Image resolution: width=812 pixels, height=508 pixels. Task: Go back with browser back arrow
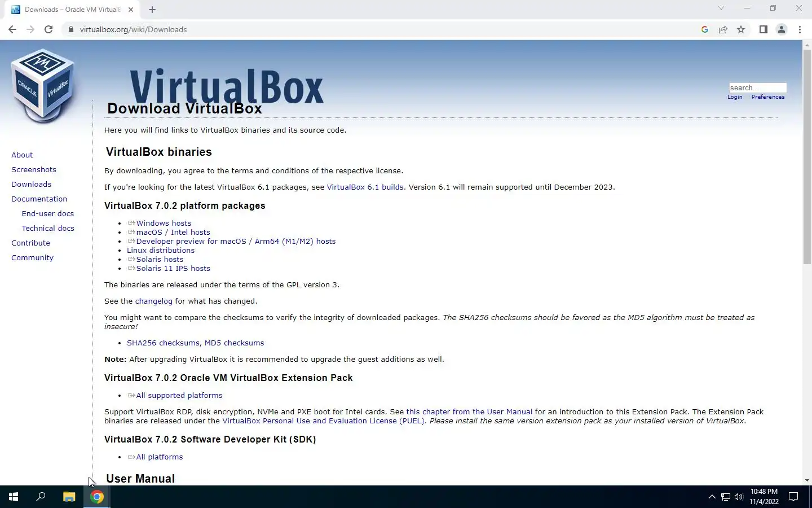pyautogui.click(x=12, y=29)
